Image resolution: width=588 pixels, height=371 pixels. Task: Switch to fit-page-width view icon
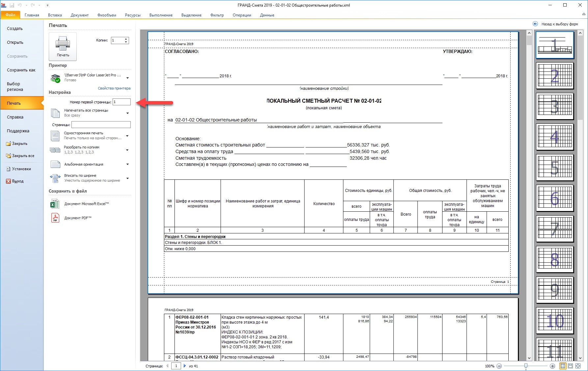[570, 366]
